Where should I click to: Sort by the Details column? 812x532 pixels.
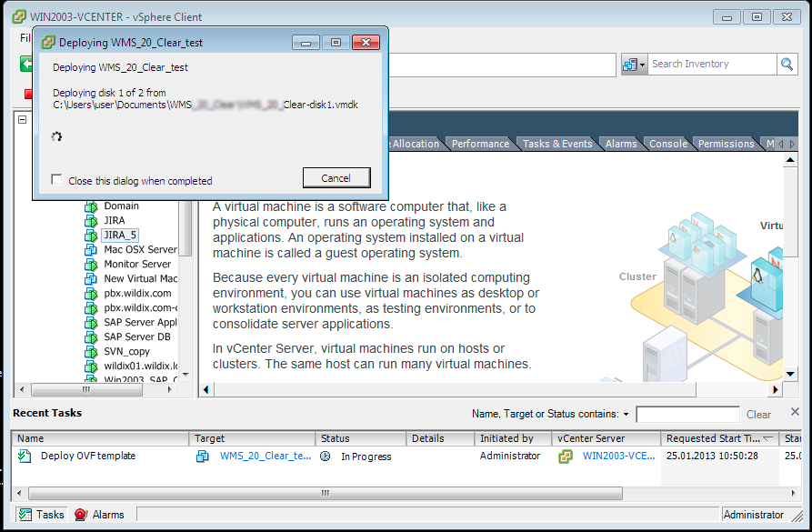[x=440, y=438]
